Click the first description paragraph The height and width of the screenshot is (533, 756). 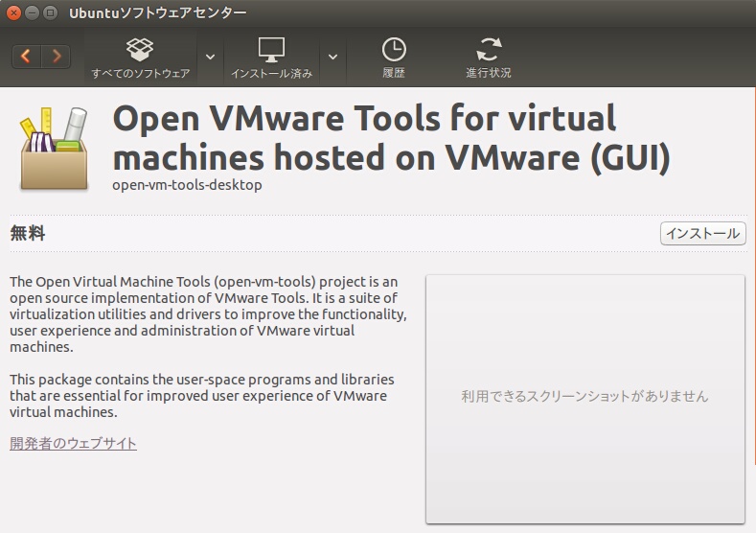click(208, 314)
